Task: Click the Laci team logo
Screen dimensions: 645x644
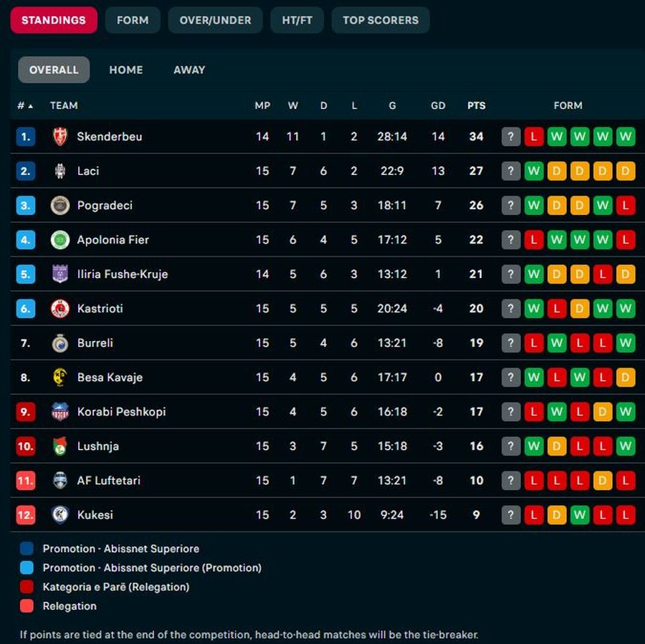Action: click(x=60, y=170)
